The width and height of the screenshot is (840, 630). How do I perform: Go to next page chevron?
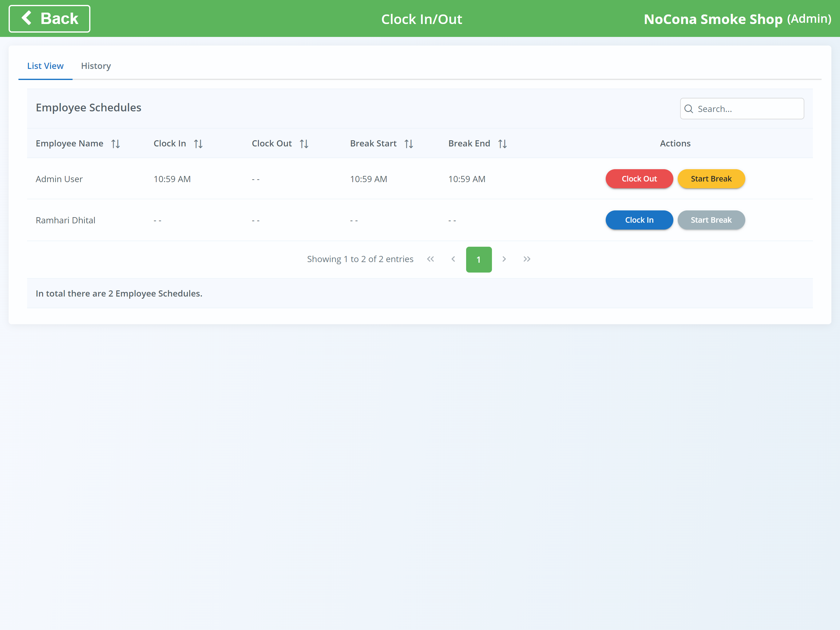tap(504, 259)
